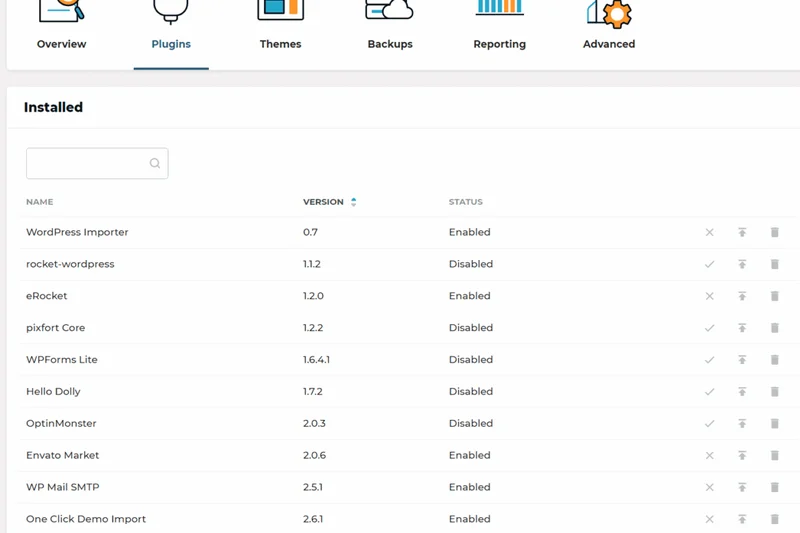Viewport: 800px width, 533px height.
Task: Select the eRocket plugin name
Action: point(46,296)
